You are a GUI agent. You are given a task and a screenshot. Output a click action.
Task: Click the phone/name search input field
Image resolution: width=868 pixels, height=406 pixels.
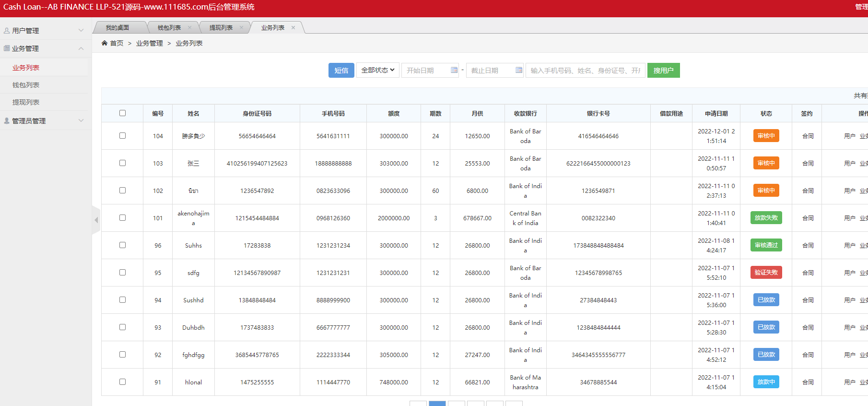[x=586, y=70]
